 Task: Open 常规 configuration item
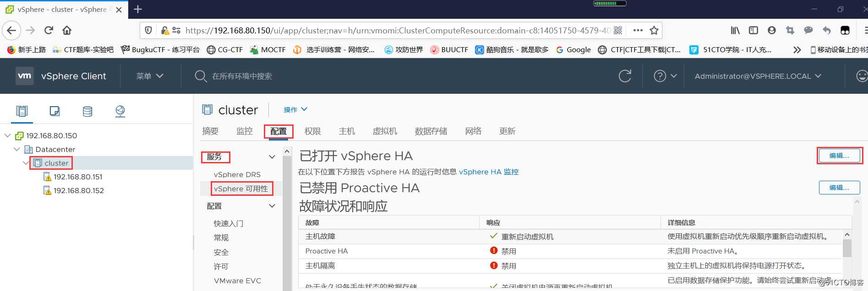pos(221,238)
